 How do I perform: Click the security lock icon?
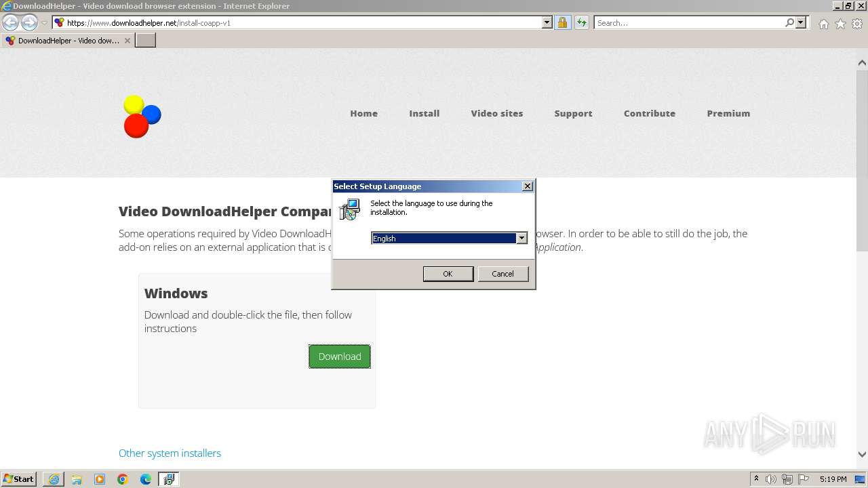pos(562,22)
